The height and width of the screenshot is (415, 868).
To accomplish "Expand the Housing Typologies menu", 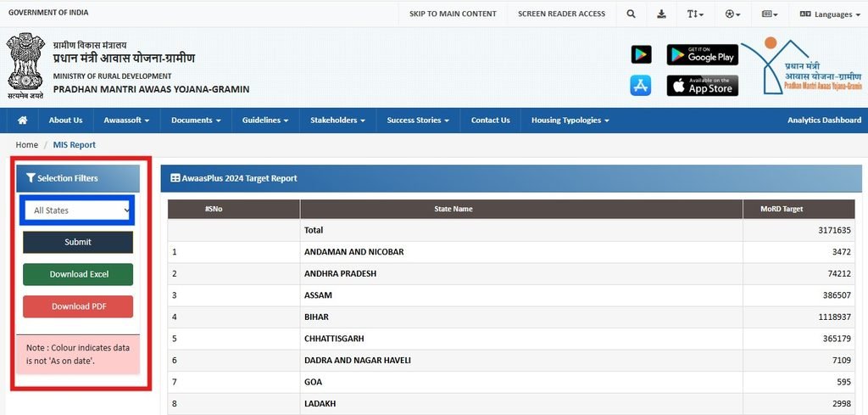I will pyautogui.click(x=570, y=121).
